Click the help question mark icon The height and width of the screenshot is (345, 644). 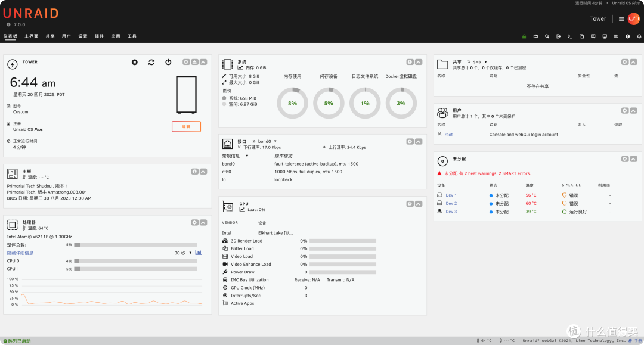(x=627, y=36)
